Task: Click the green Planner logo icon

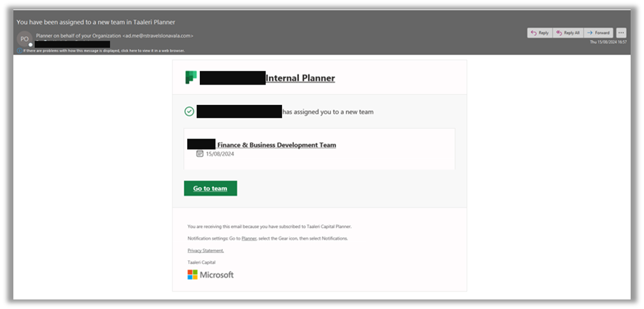Action: click(x=190, y=78)
